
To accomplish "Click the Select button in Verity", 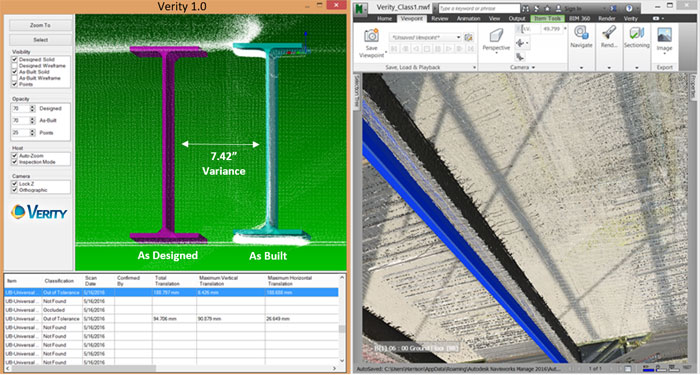I will tap(40, 40).
